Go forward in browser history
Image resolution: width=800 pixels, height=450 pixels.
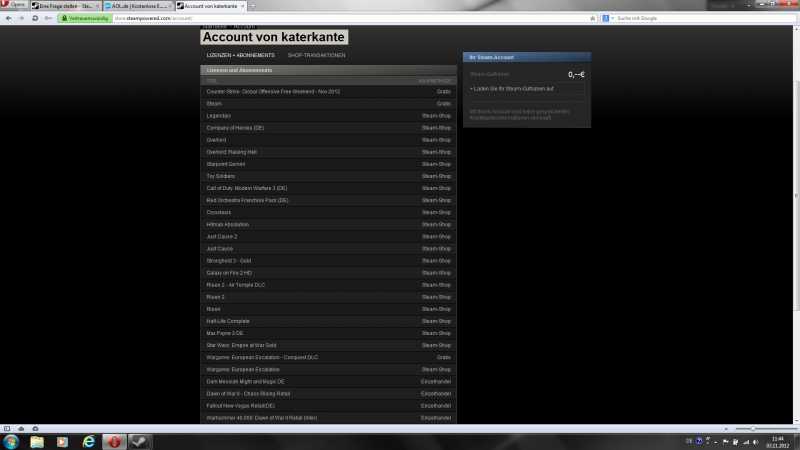[x=21, y=18]
